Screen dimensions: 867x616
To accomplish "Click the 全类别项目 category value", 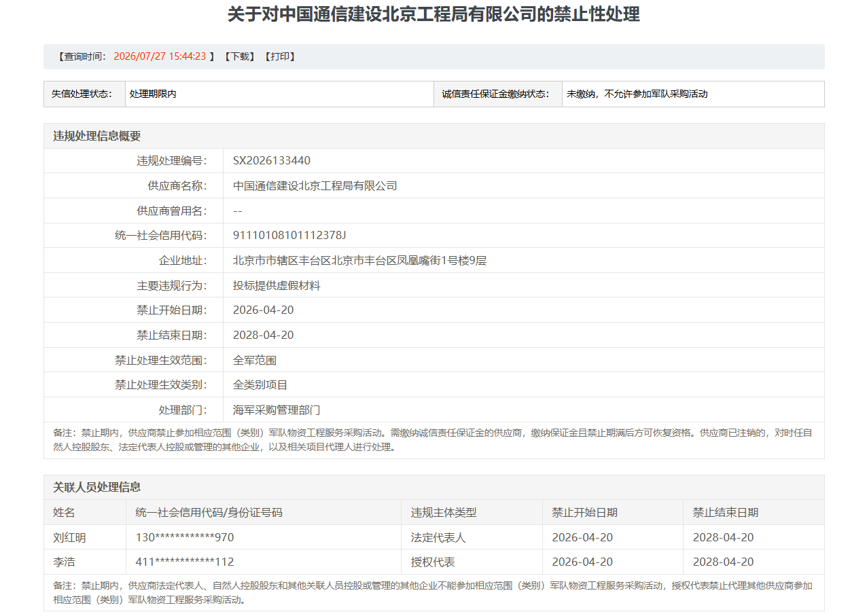I will (x=260, y=384).
